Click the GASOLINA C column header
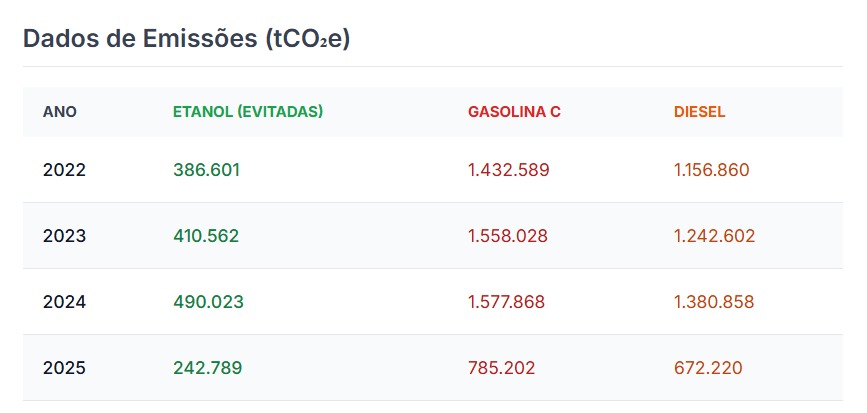Viewport: 867px width, 413px height. pyautogui.click(x=514, y=112)
